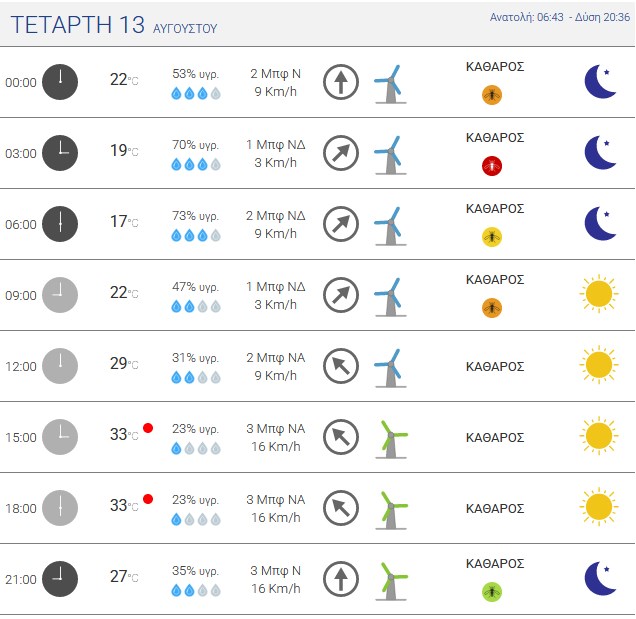636x619 pixels.
Task: Click the red heat dot next to 33°C at 15:00
Action: pyautogui.click(x=148, y=428)
